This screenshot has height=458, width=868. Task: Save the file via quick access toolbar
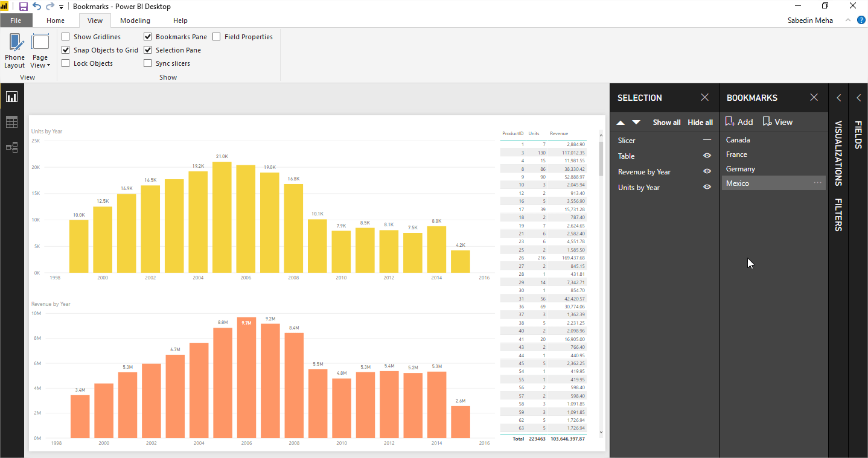tap(23, 5)
